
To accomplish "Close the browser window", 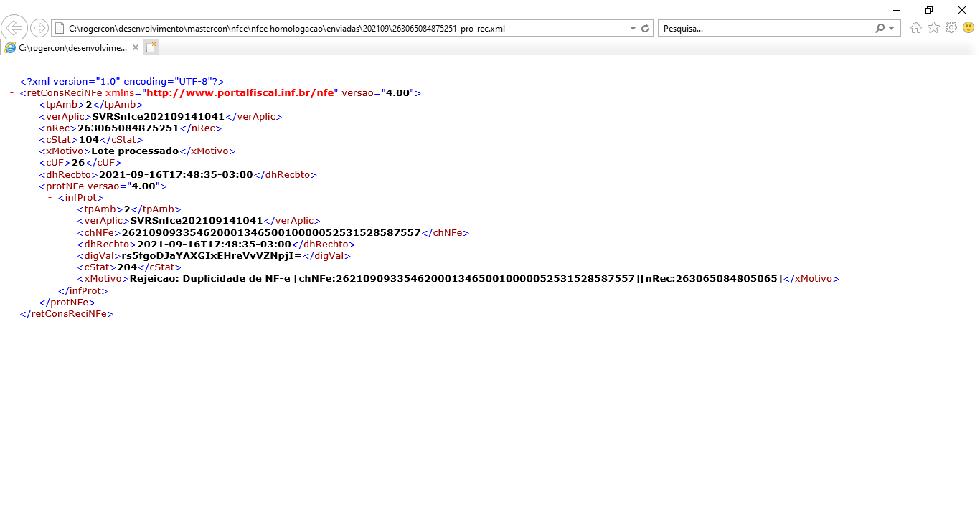I will [x=962, y=9].
